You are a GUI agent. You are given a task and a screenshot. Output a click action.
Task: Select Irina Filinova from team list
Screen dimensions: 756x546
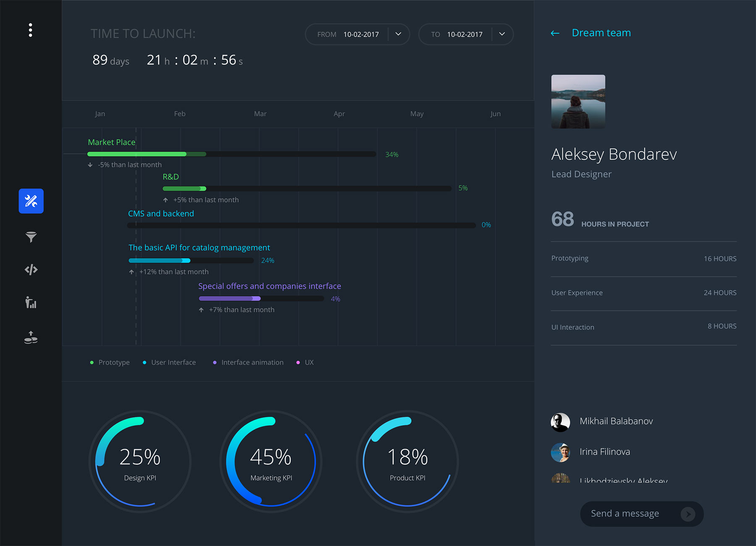(604, 452)
